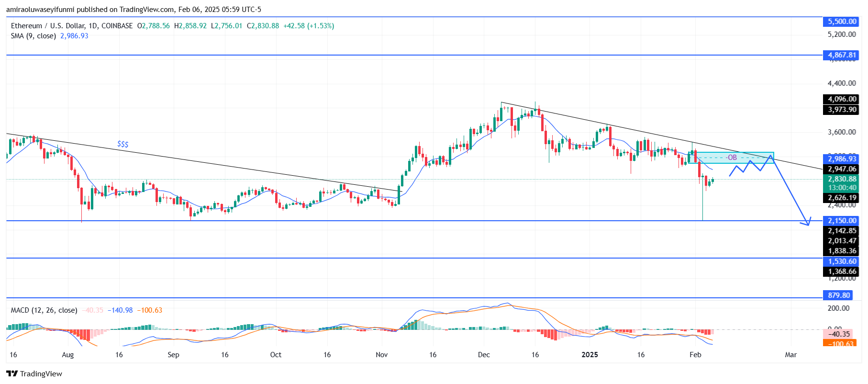Image resolution: width=868 pixels, height=384 pixels.
Task: Click the TradingView logo at bottom left
Action: point(34,373)
